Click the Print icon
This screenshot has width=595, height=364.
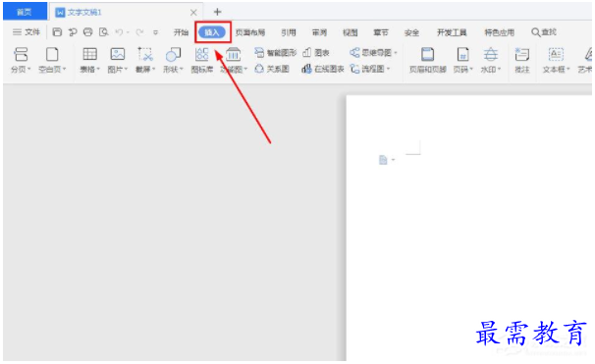point(87,32)
